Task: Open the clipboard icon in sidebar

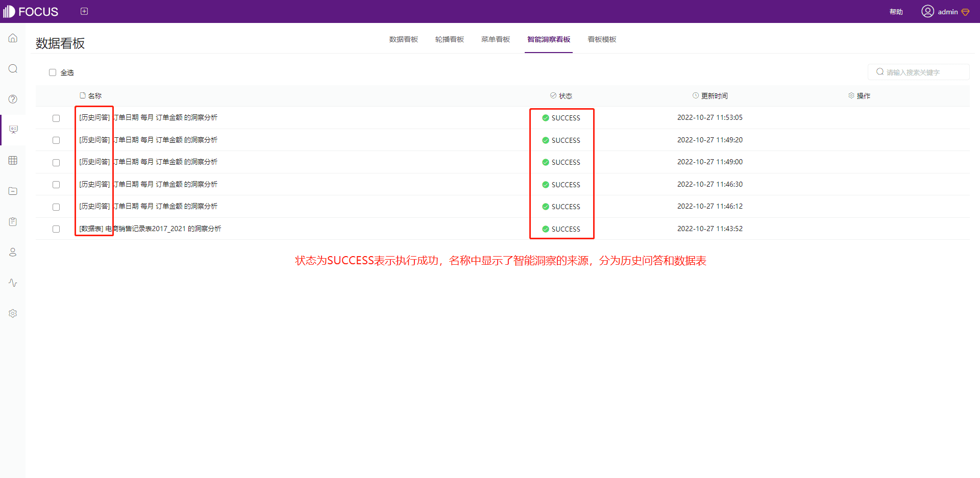Action: point(13,221)
